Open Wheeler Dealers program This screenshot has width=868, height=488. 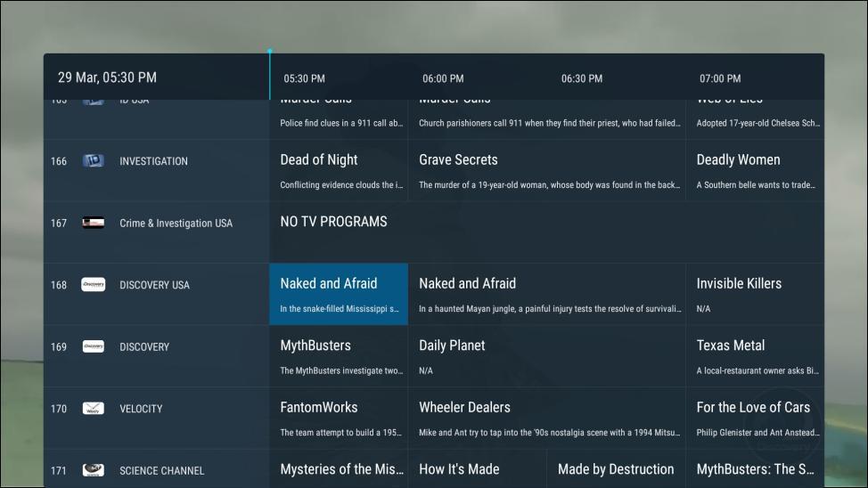click(x=547, y=418)
